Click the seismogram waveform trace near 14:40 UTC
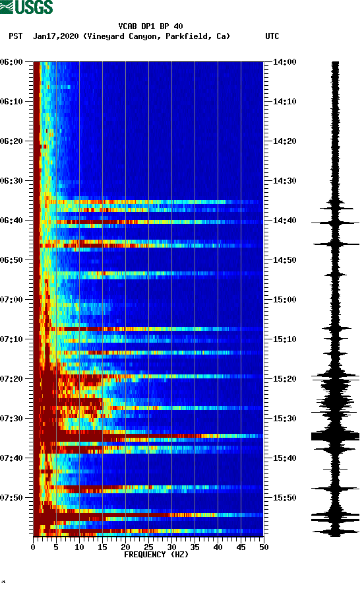364x589 pixels. coord(335,223)
